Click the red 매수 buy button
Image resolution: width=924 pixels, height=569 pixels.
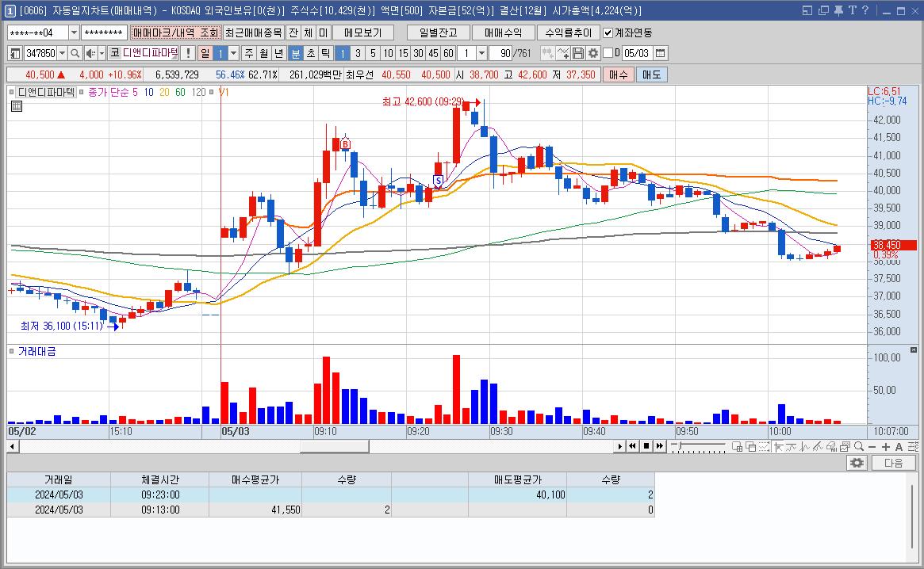618,74
